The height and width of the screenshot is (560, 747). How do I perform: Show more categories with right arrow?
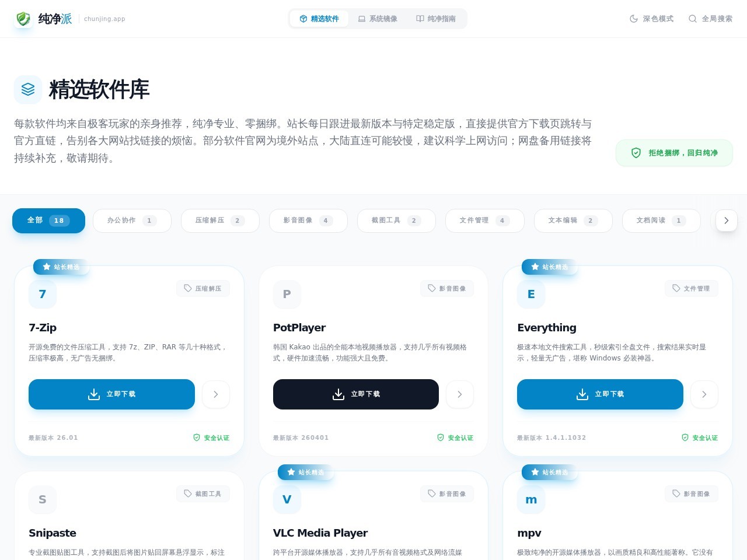click(x=727, y=220)
